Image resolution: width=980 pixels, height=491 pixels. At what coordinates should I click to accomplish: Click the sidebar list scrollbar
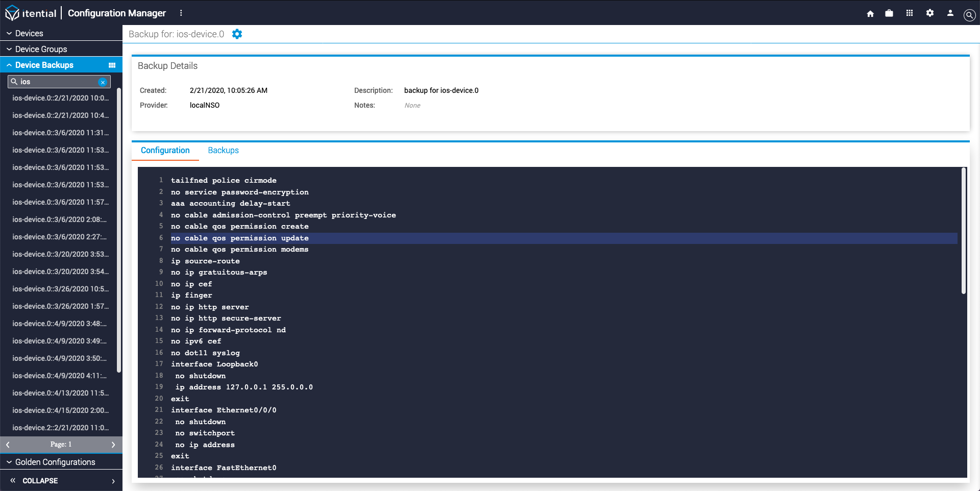click(119, 230)
